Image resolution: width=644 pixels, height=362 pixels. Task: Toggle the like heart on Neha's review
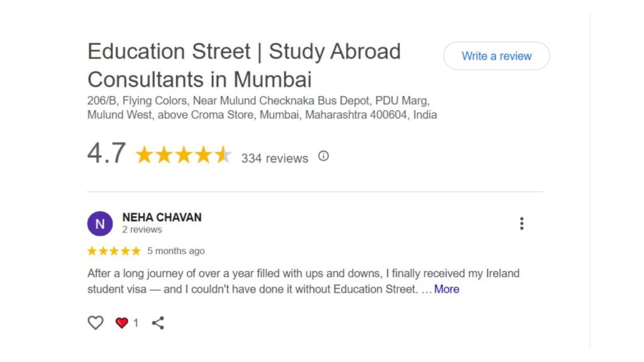[x=95, y=322]
